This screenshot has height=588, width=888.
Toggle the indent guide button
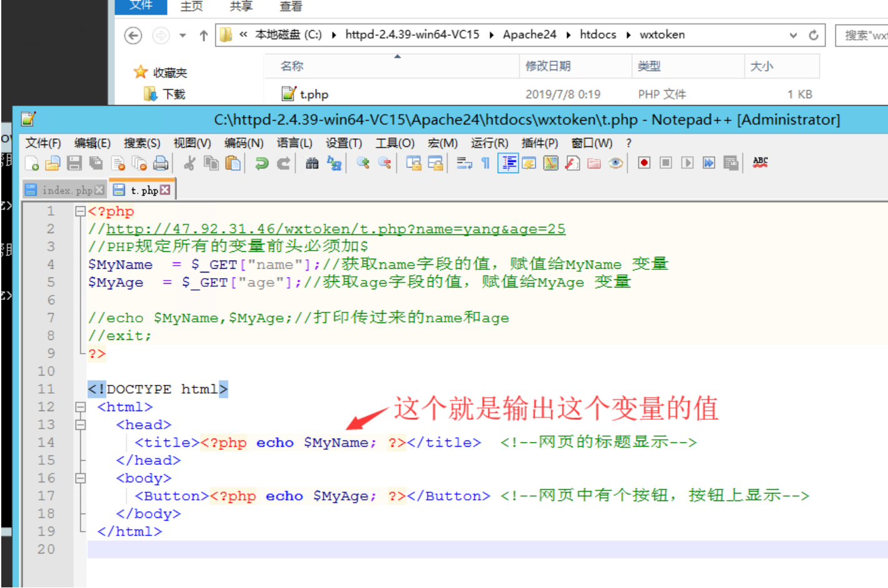tap(508, 164)
